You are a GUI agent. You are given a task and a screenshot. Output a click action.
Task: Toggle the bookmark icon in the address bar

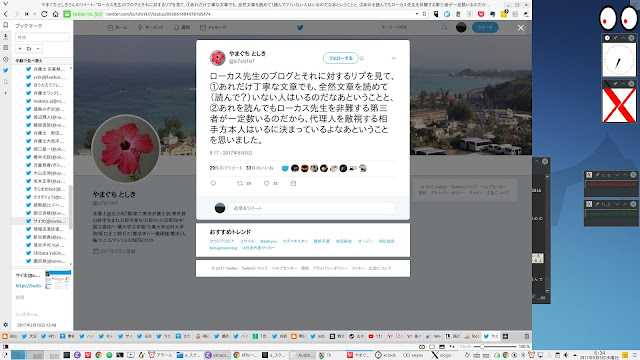pos(424,14)
